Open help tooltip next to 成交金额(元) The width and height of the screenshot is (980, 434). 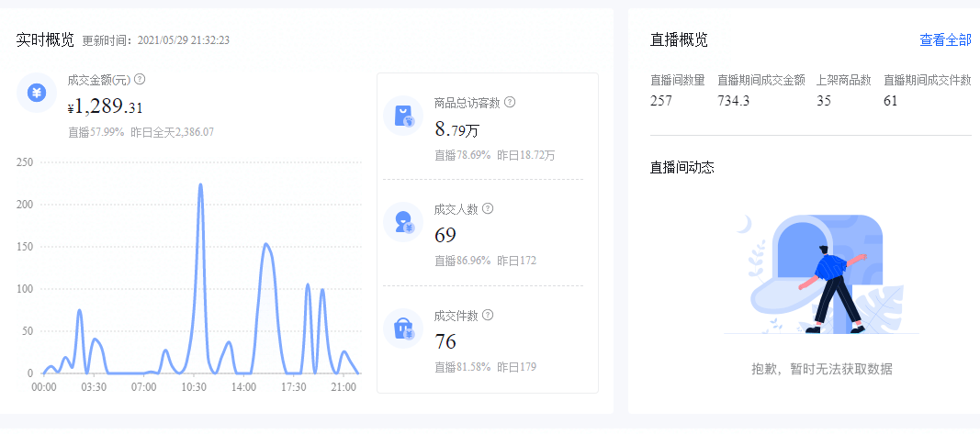140,79
